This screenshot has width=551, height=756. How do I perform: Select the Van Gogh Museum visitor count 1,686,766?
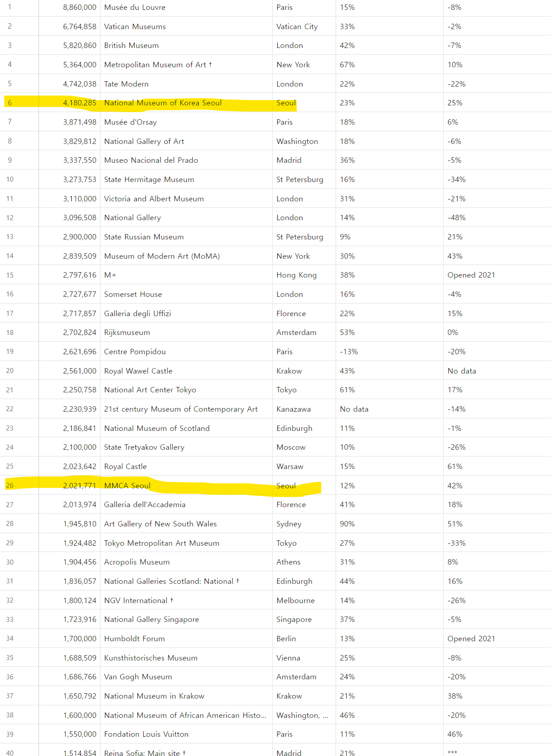pos(79,677)
